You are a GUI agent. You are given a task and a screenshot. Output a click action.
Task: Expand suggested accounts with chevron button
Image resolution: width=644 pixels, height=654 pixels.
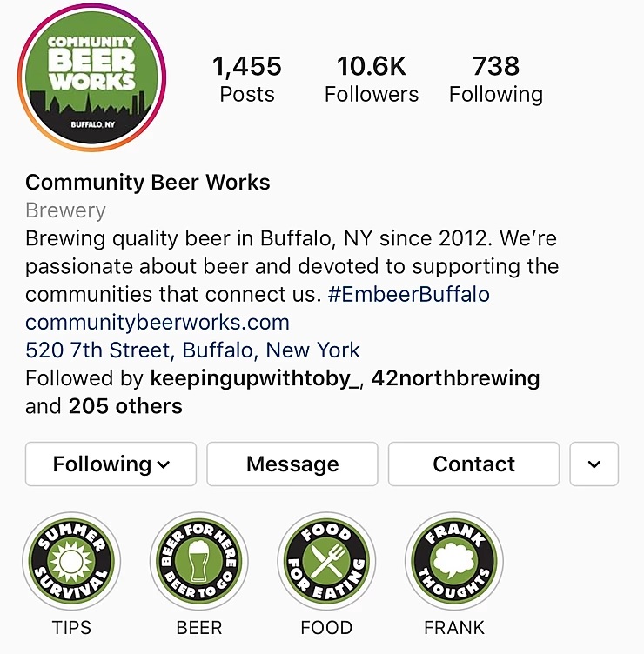594,464
